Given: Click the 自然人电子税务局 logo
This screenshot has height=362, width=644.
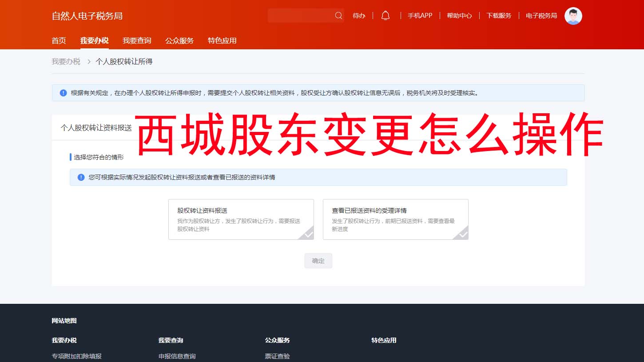Looking at the screenshot, I should 87,16.
